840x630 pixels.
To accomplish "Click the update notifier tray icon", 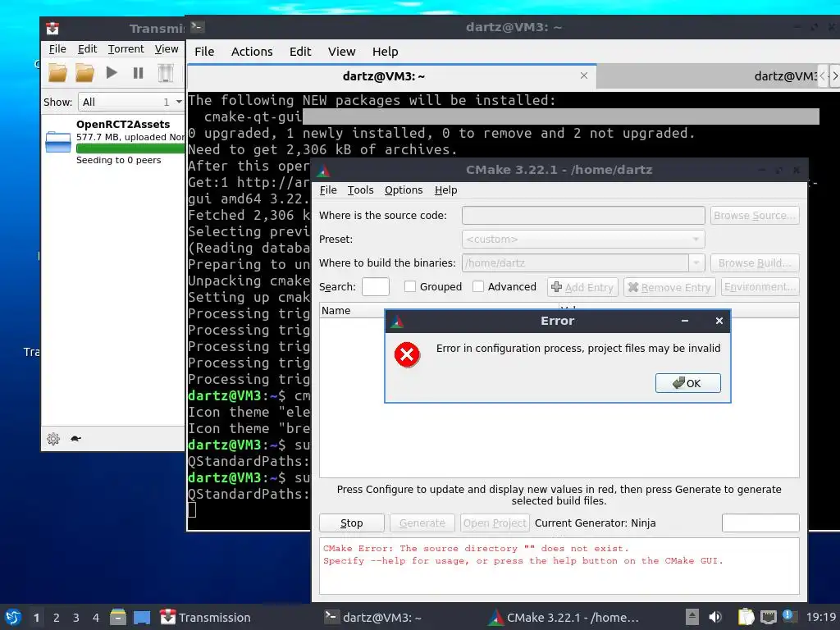I will [789, 616].
